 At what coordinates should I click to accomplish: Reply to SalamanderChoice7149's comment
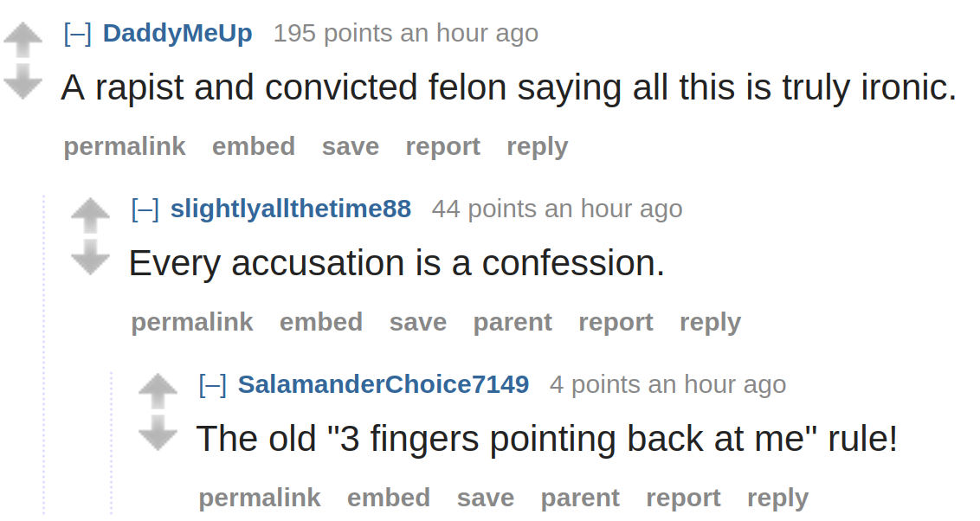pos(777,498)
